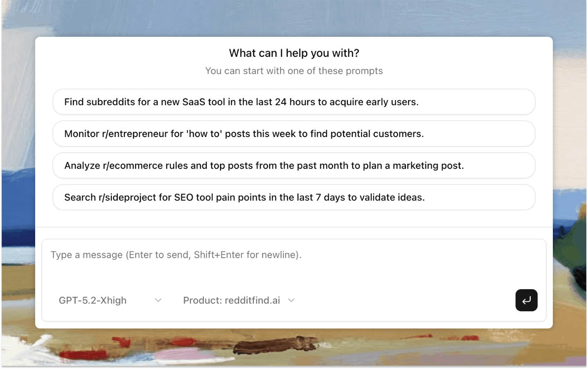This screenshot has height=369, width=588.
Task: Choose the Monitor r/entrepreneur prompt
Action: tap(294, 133)
